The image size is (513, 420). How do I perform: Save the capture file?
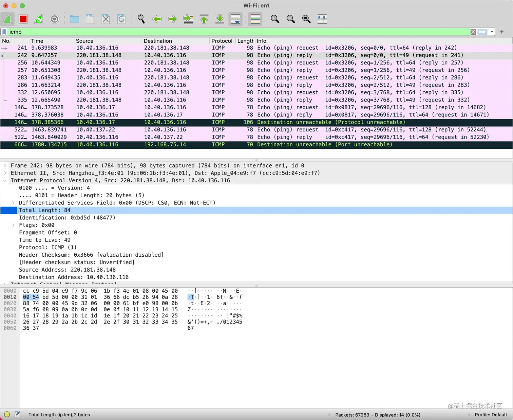(x=90, y=19)
